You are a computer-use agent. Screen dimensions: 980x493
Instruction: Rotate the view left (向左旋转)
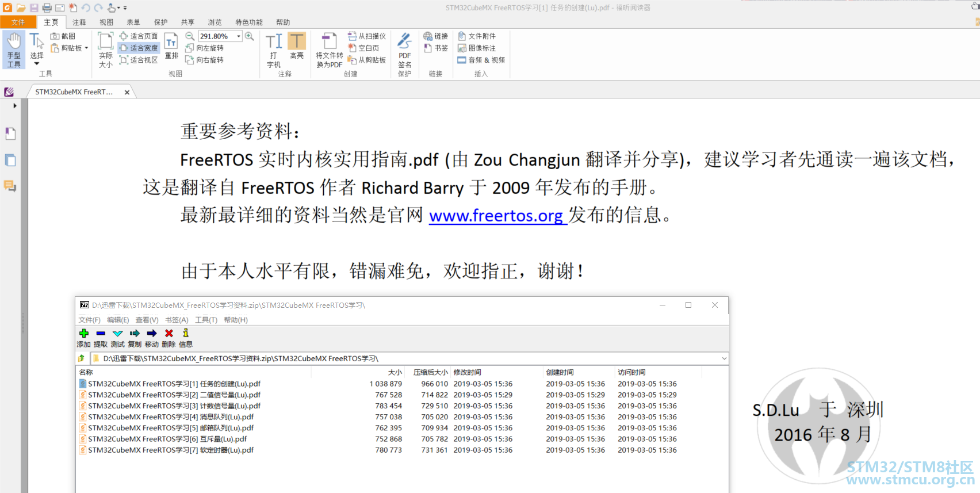coord(205,48)
